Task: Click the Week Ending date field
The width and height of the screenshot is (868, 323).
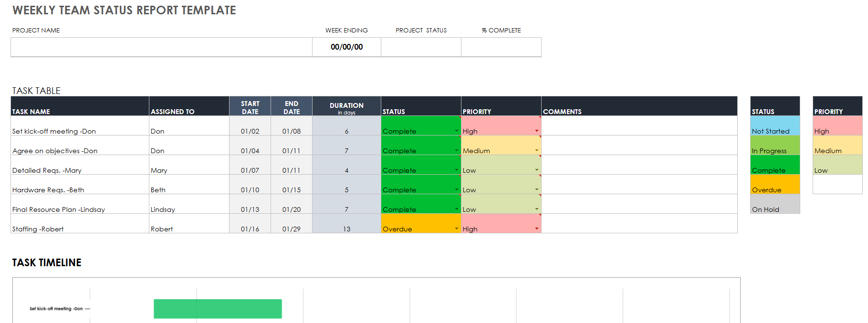Action: [346, 47]
